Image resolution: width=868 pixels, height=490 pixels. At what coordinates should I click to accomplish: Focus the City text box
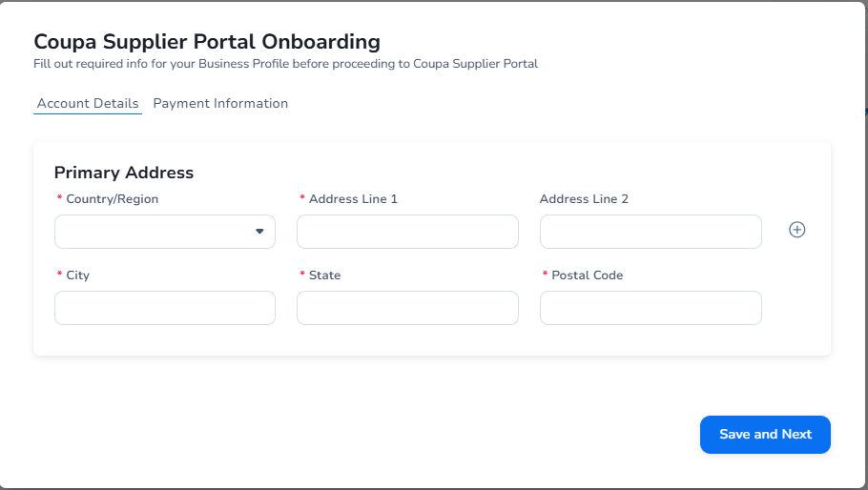pos(164,308)
